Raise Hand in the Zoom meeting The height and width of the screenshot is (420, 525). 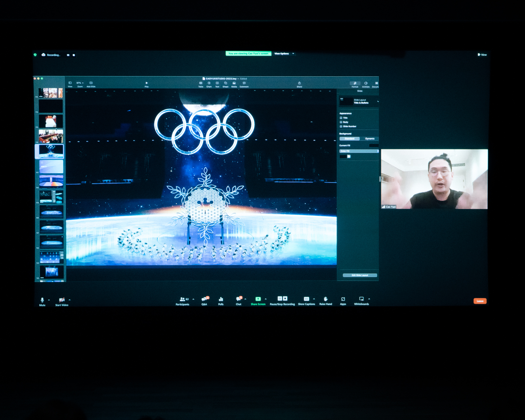(325, 301)
